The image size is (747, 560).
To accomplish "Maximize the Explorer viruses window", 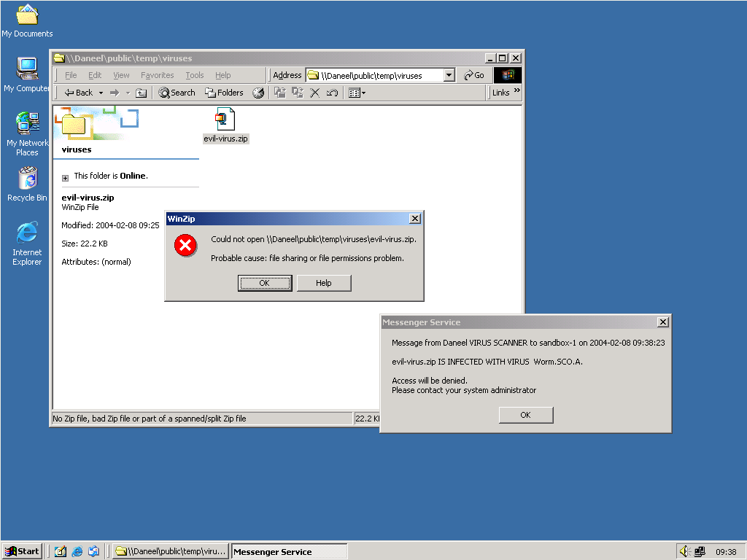I will 502,58.
